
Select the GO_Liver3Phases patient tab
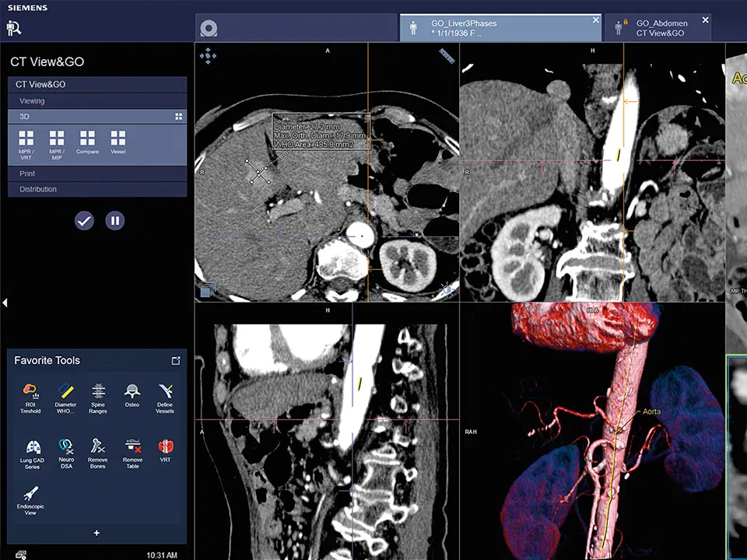(496, 28)
